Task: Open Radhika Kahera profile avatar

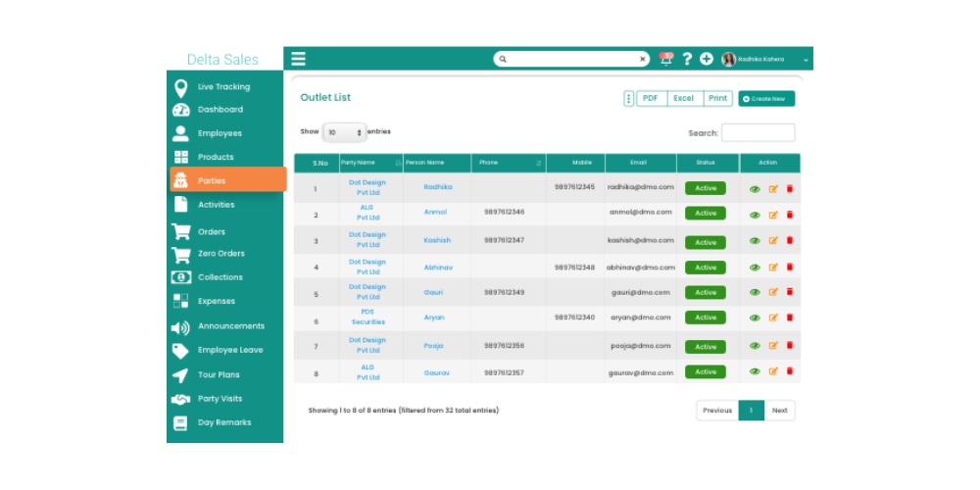Action: 729,59
